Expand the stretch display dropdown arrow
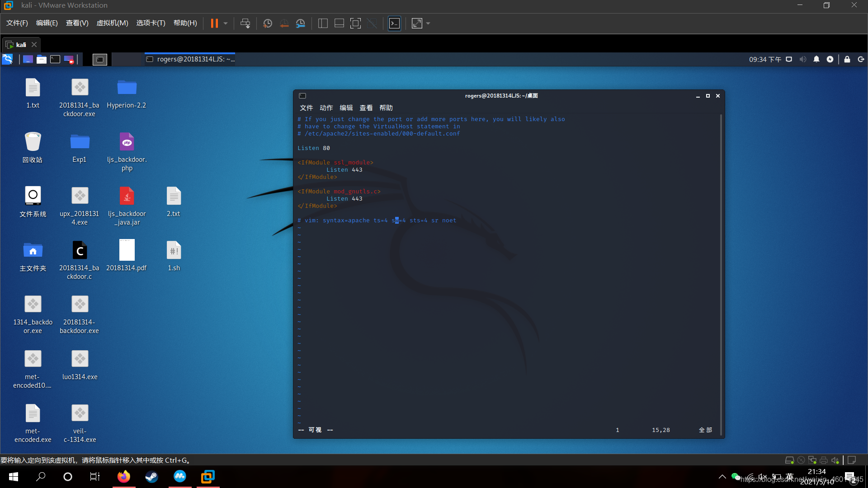The image size is (868, 488). tap(428, 23)
